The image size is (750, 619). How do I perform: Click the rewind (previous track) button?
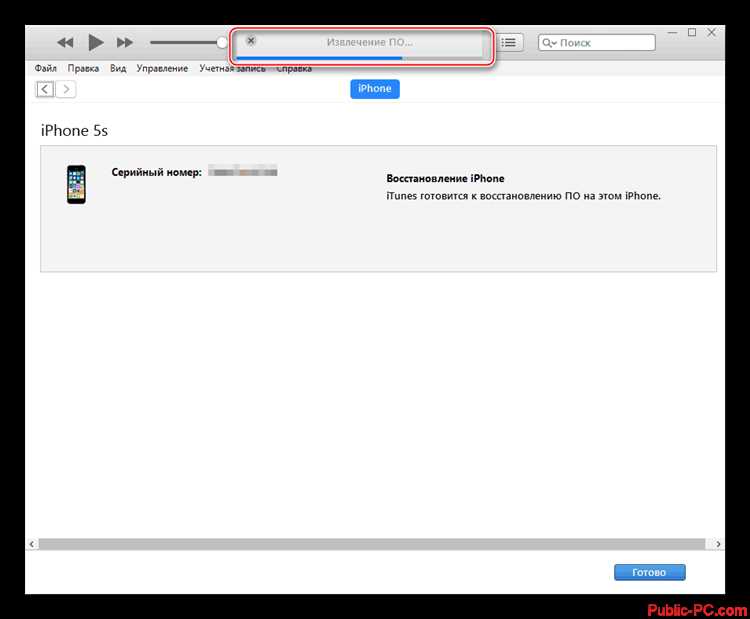click(65, 42)
